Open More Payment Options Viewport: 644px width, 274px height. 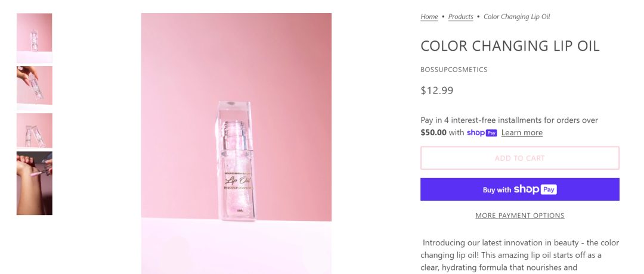pyautogui.click(x=519, y=216)
